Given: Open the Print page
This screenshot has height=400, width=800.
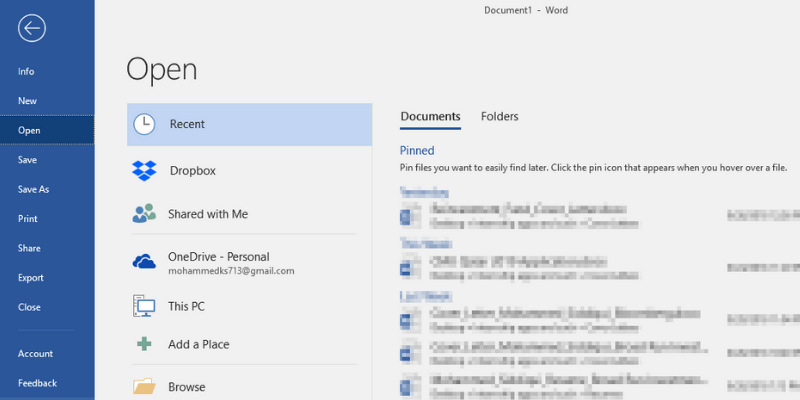Looking at the screenshot, I should [x=28, y=219].
